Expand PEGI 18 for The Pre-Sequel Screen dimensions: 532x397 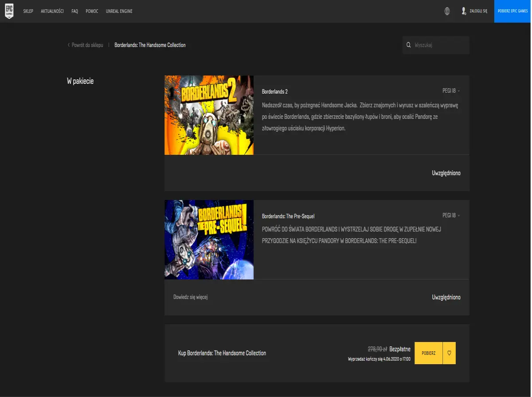tap(451, 216)
